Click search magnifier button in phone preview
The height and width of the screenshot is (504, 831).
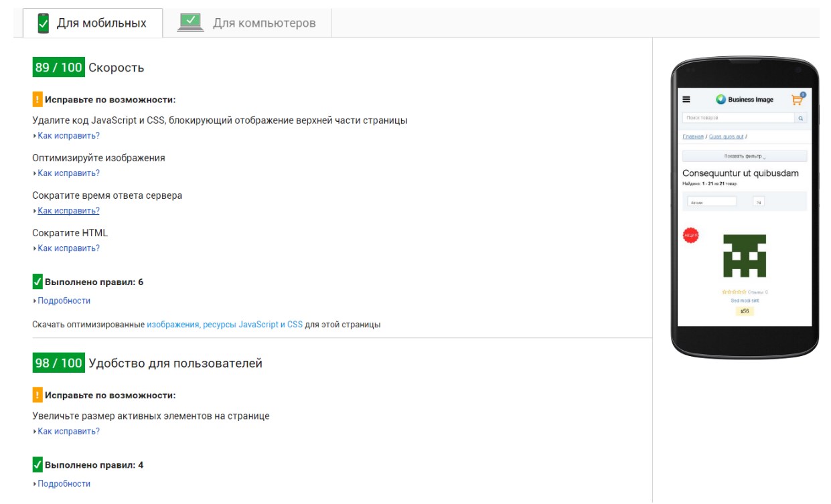(801, 118)
